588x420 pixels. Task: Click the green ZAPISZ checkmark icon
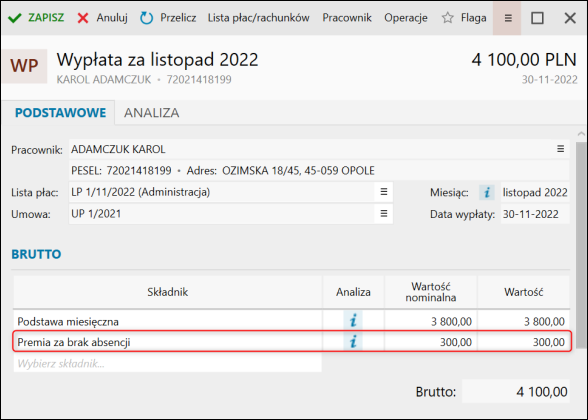[x=15, y=18]
